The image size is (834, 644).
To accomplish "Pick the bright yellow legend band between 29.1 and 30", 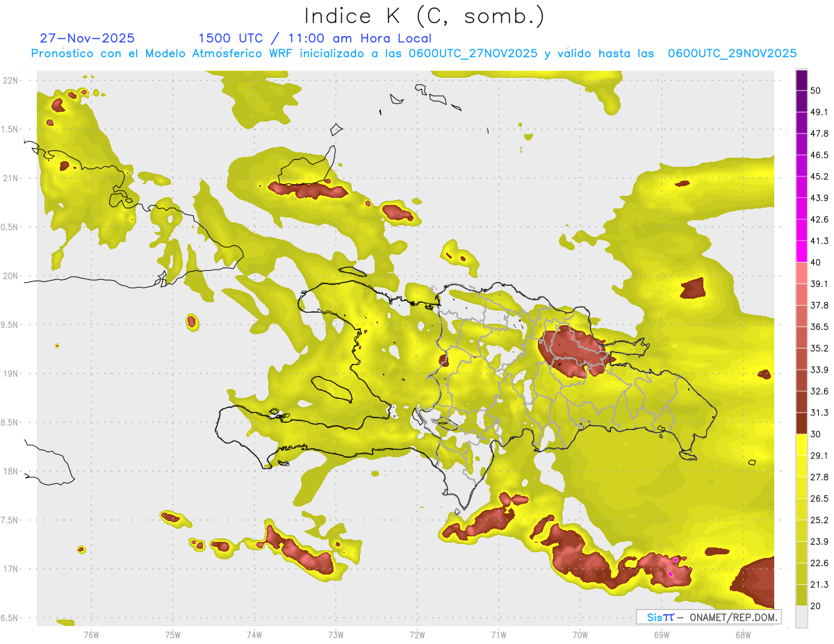I will click(801, 445).
